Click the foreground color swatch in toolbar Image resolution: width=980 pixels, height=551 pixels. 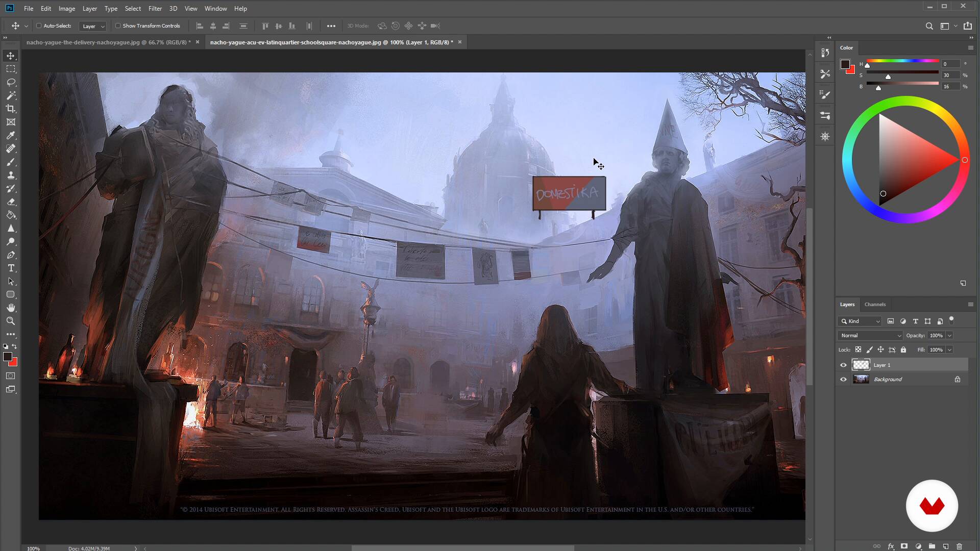(x=8, y=357)
